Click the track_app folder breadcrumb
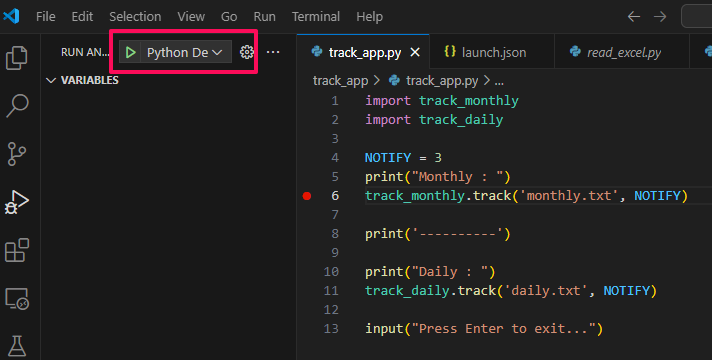Image resolution: width=712 pixels, height=360 pixels. click(x=341, y=81)
